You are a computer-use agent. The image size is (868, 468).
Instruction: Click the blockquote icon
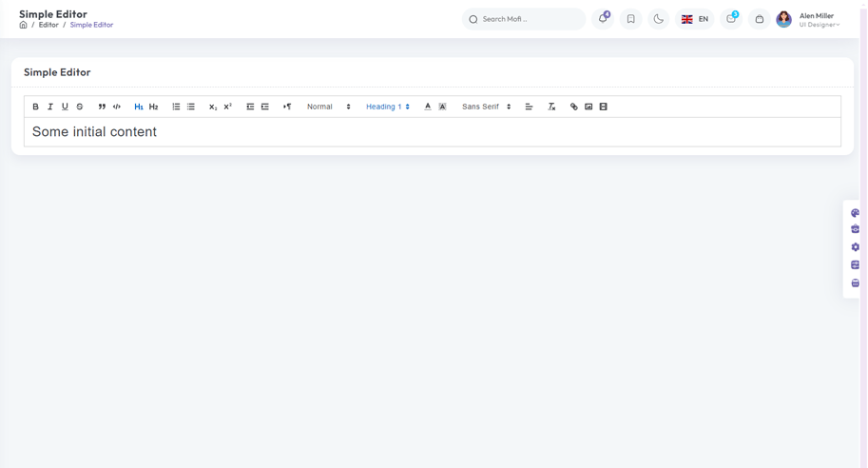(x=102, y=107)
